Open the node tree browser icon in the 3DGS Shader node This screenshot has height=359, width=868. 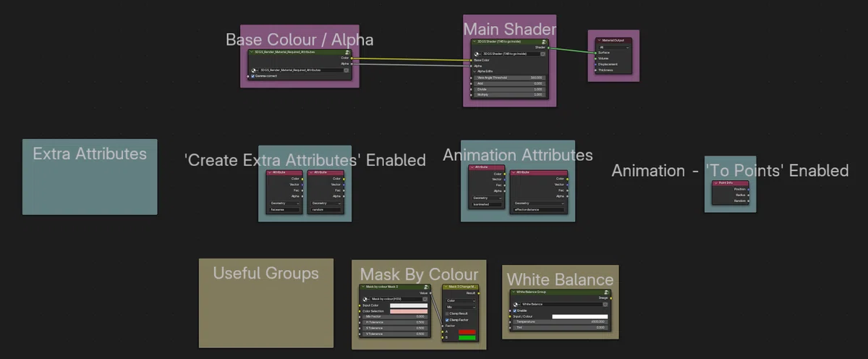coord(477,54)
